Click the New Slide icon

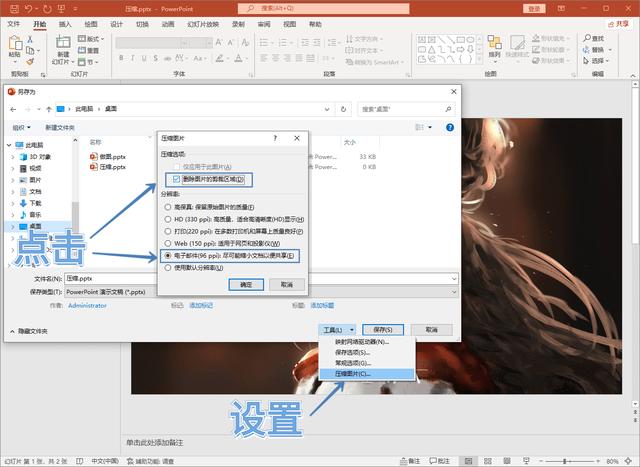pyautogui.click(x=62, y=47)
